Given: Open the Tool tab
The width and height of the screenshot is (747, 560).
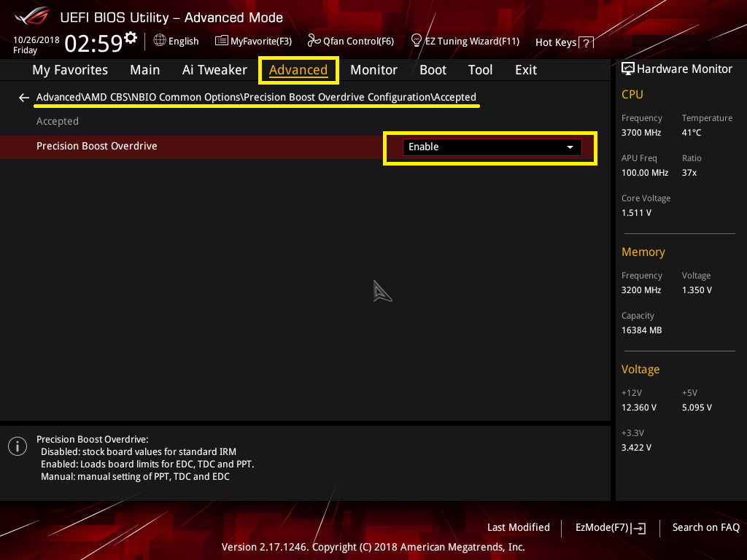Looking at the screenshot, I should [x=480, y=70].
